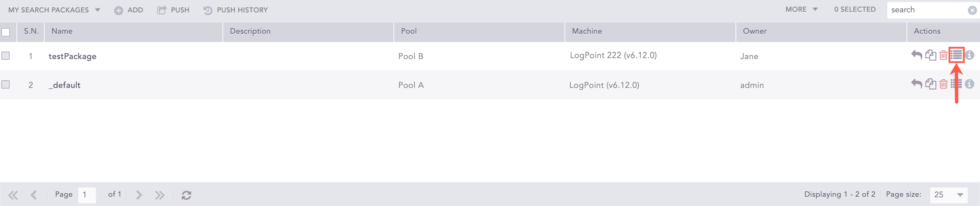The image size is (980, 206).
Task: Click the clone icon on _default row
Action: coord(931,84)
